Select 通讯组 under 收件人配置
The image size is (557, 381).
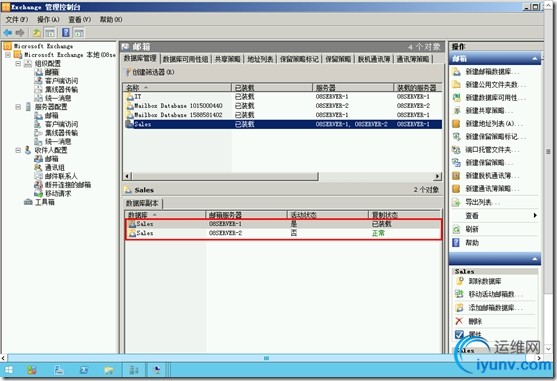tap(55, 168)
